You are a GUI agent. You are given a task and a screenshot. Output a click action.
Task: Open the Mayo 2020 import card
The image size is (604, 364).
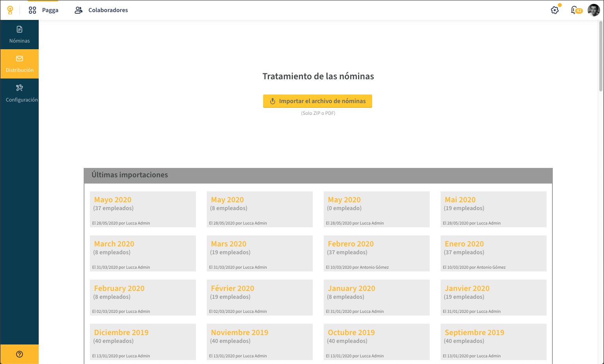click(x=143, y=209)
